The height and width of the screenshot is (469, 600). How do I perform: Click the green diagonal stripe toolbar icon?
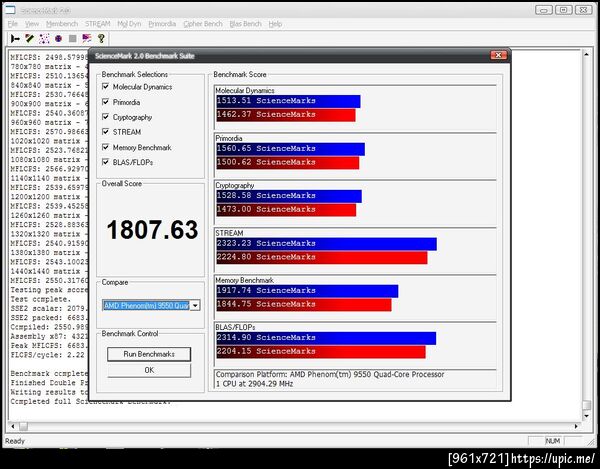pyautogui.click(x=29, y=39)
